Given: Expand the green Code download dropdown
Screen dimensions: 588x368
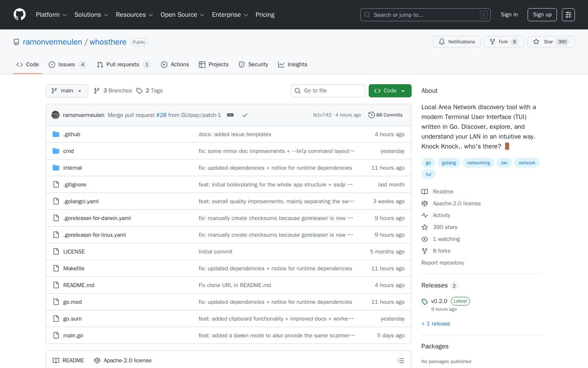Looking at the screenshot, I should point(403,90).
